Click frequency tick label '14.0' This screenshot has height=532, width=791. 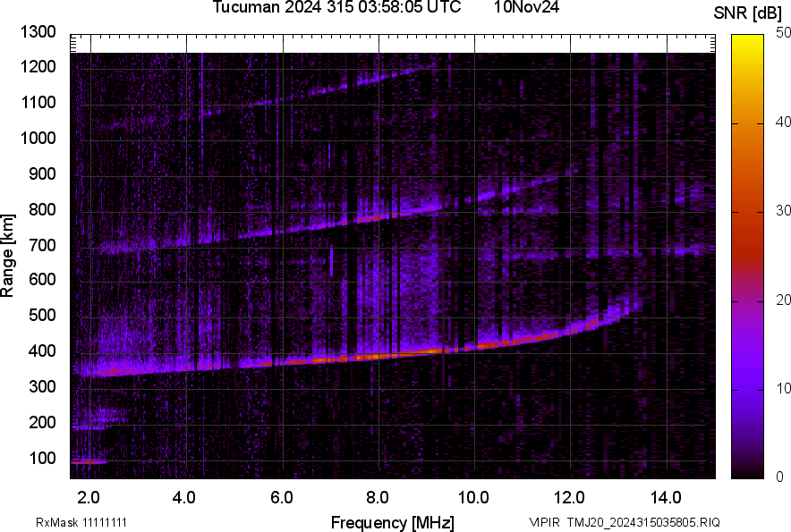coord(666,498)
